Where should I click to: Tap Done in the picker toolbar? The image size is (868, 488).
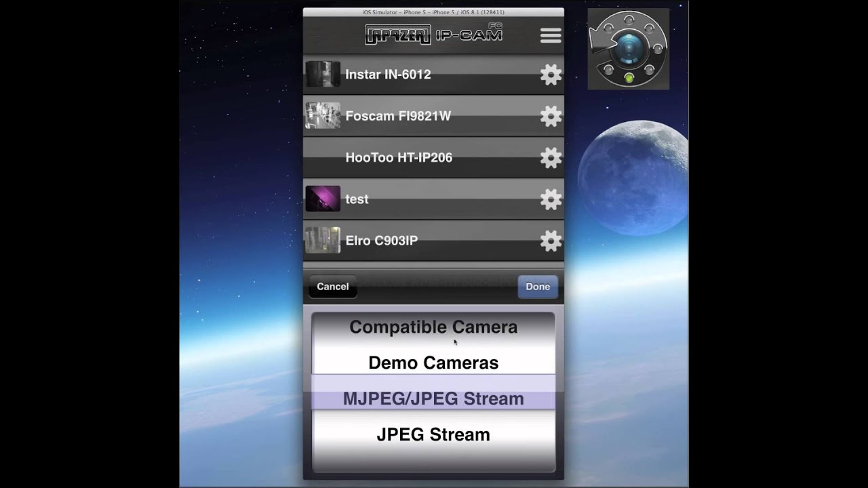tap(538, 287)
